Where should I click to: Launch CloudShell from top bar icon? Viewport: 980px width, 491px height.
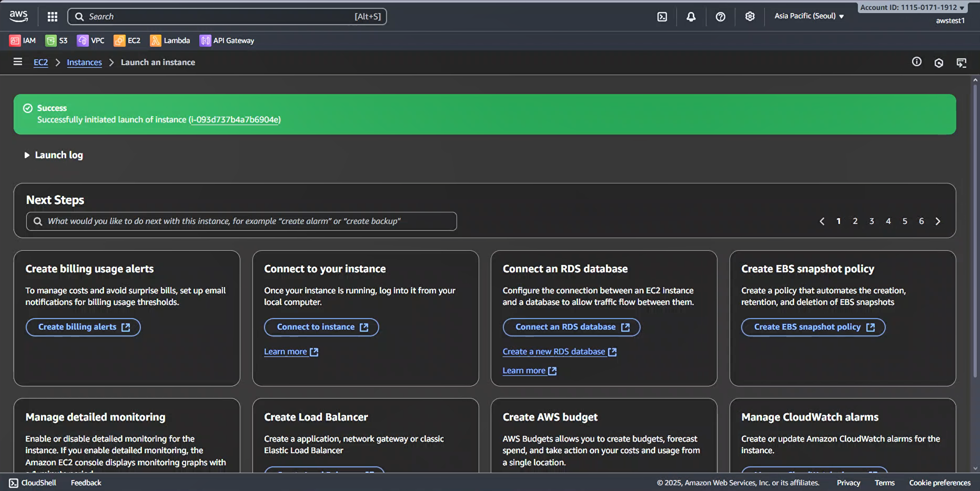click(x=662, y=17)
